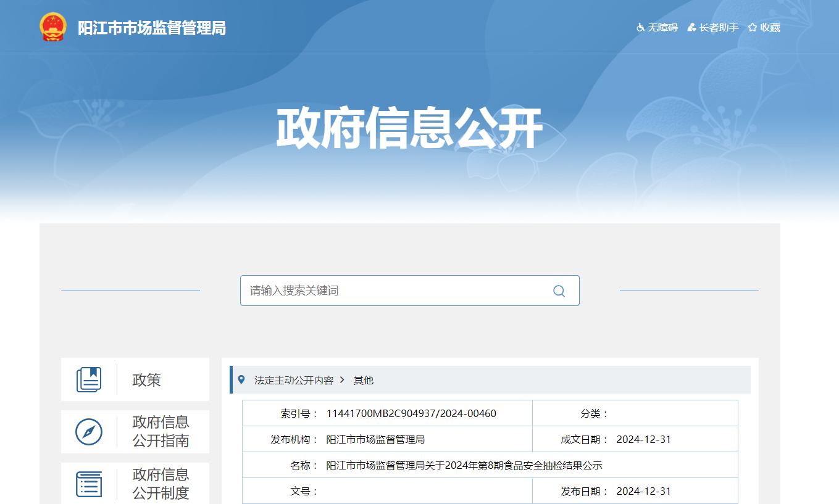Click the policy book icon

(x=89, y=379)
